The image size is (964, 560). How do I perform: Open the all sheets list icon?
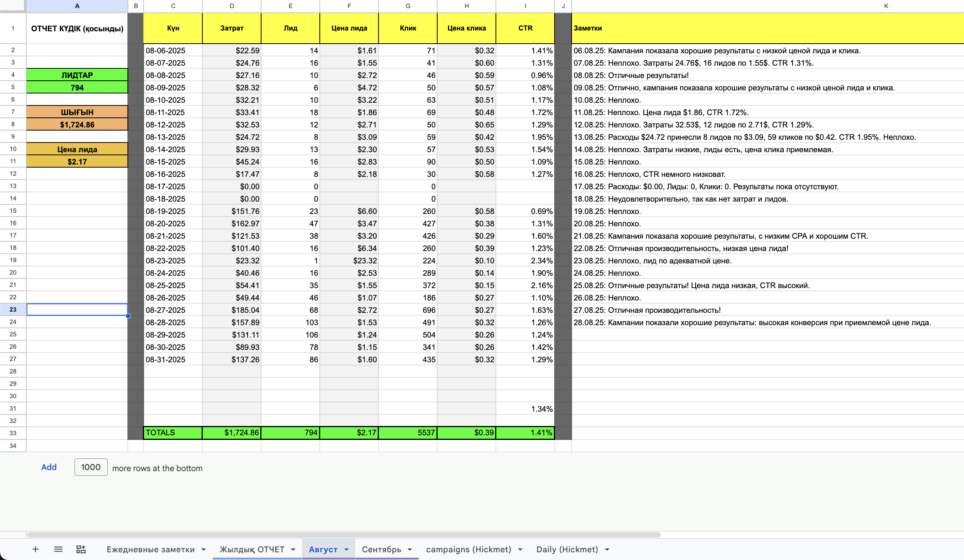58,549
